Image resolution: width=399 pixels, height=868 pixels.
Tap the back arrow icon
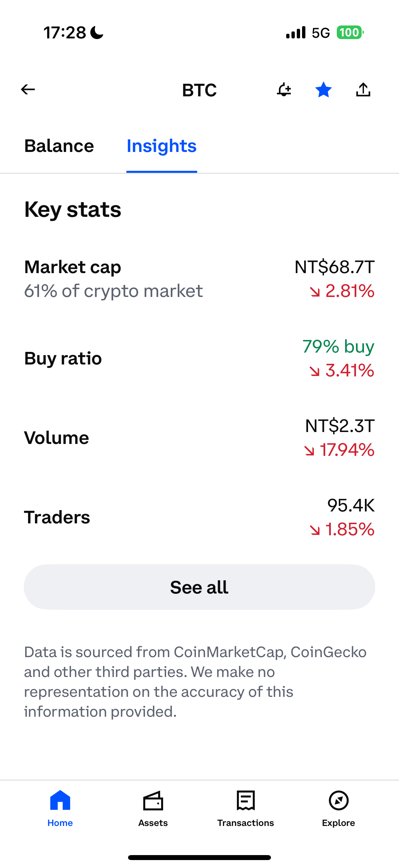[x=28, y=90]
